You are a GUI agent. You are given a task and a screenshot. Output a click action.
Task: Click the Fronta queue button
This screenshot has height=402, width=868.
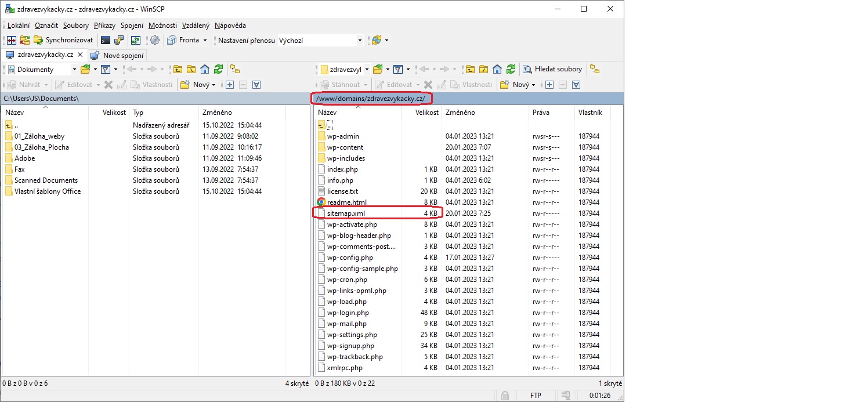183,41
